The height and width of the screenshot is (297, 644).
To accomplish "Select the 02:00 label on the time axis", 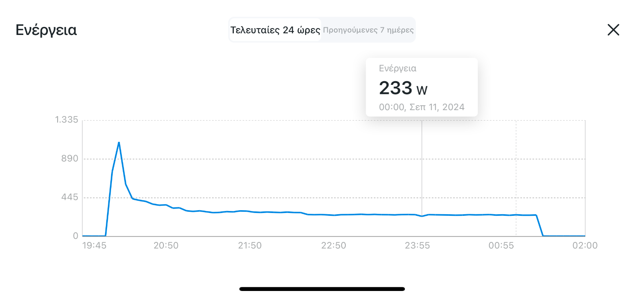I will click(585, 246).
